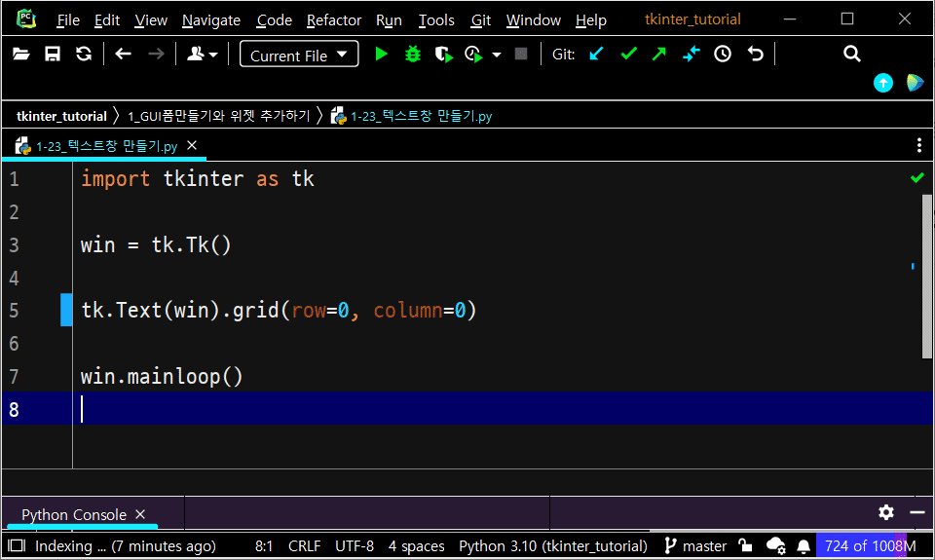Image resolution: width=935 pixels, height=560 pixels.
Task: Open the Current File run configuration dropdown
Action: pyautogui.click(x=299, y=55)
